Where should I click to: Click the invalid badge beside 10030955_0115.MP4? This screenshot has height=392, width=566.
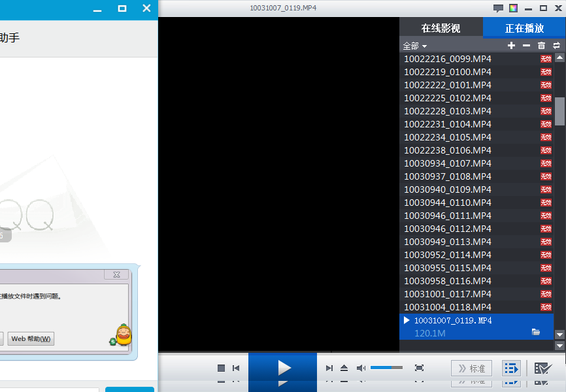click(x=546, y=268)
